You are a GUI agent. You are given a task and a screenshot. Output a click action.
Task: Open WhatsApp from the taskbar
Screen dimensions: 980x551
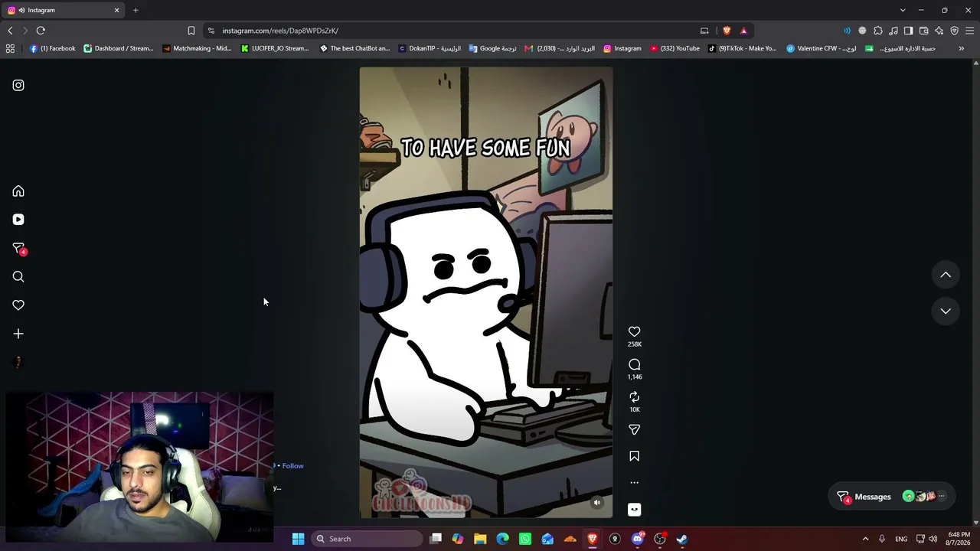click(x=525, y=539)
